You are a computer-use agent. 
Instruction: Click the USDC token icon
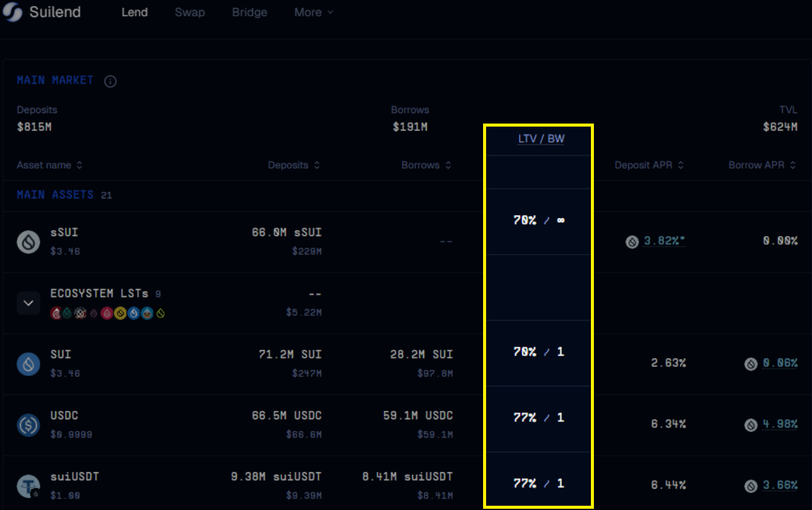(x=28, y=425)
